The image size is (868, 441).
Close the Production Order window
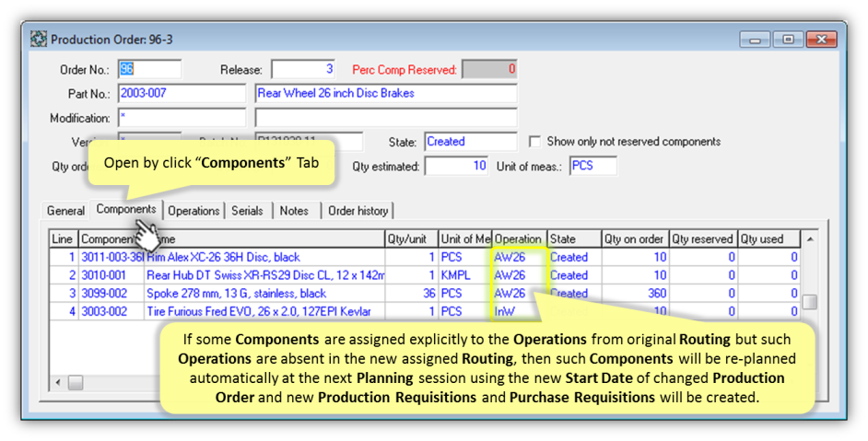tap(822, 40)
